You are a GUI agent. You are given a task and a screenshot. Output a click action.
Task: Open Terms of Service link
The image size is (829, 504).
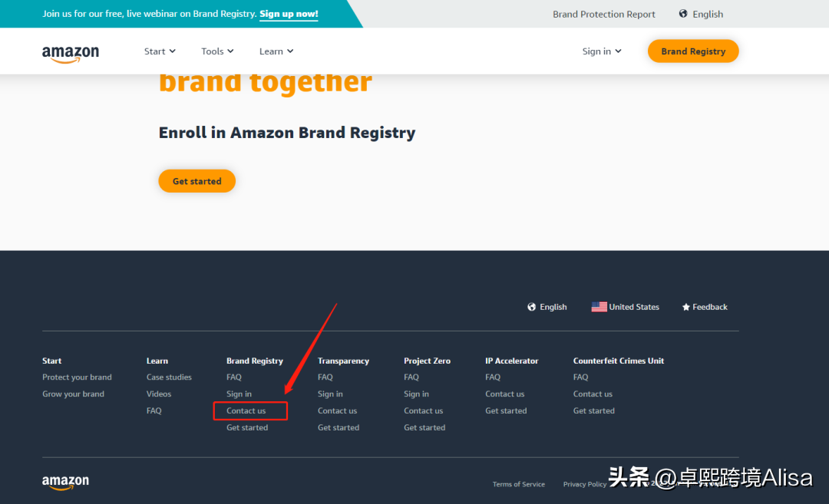519,484
